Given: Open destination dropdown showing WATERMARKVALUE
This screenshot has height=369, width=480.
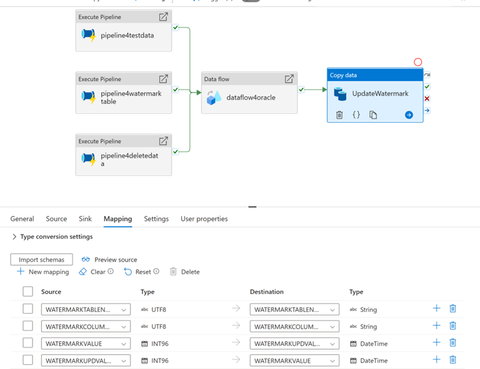Looking at the screenshot, I should tap(294, 360).
